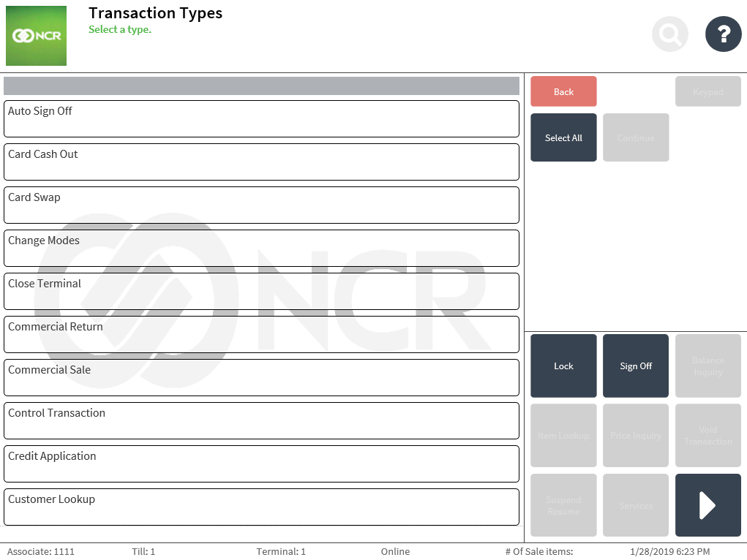Select Commercial Sale transaction type
The width and height of the screenshot is (747, 560).
[261, 377]
